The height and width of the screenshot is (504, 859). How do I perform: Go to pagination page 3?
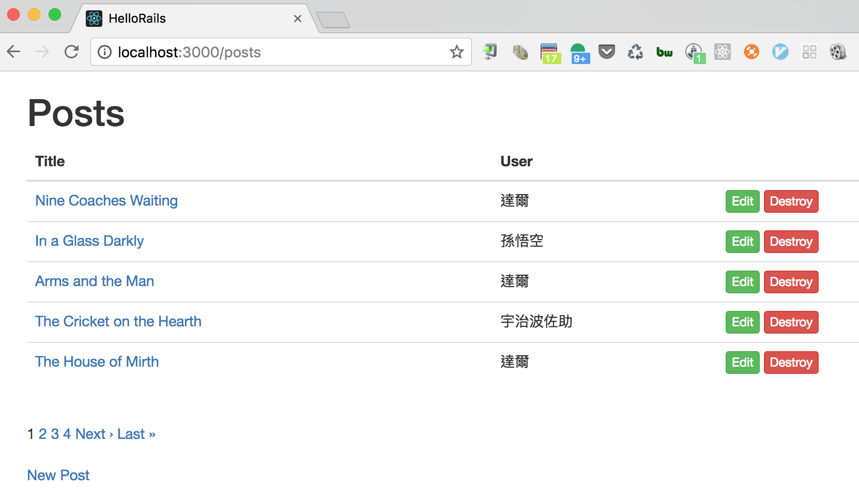pyautogui.click(x=55, y=434)
